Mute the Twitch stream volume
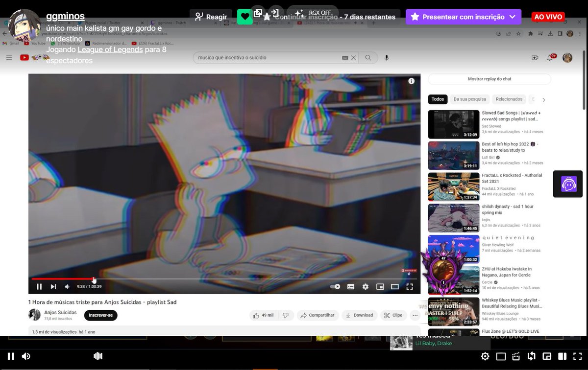Viewport: 588px width, 370px height. pyautogui.click(x=26, y=356)
